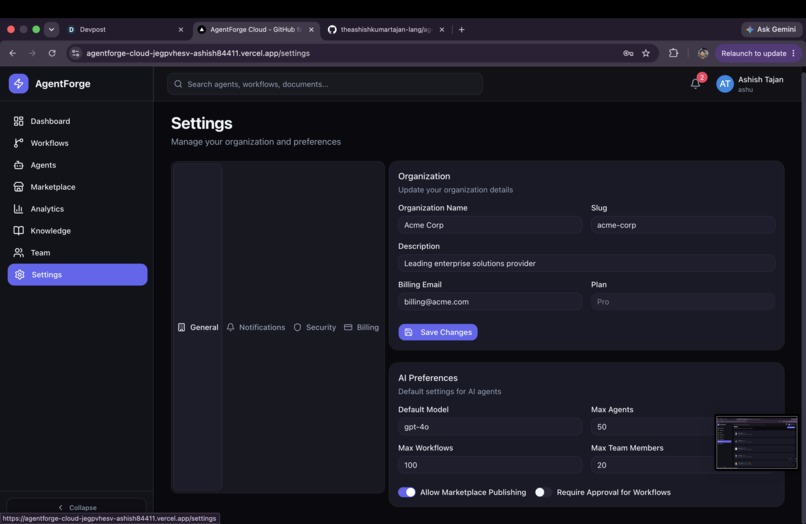This screenshot has height=524, width=806.
Task: Select Settings in the sidebar
Action: point(77,275)
